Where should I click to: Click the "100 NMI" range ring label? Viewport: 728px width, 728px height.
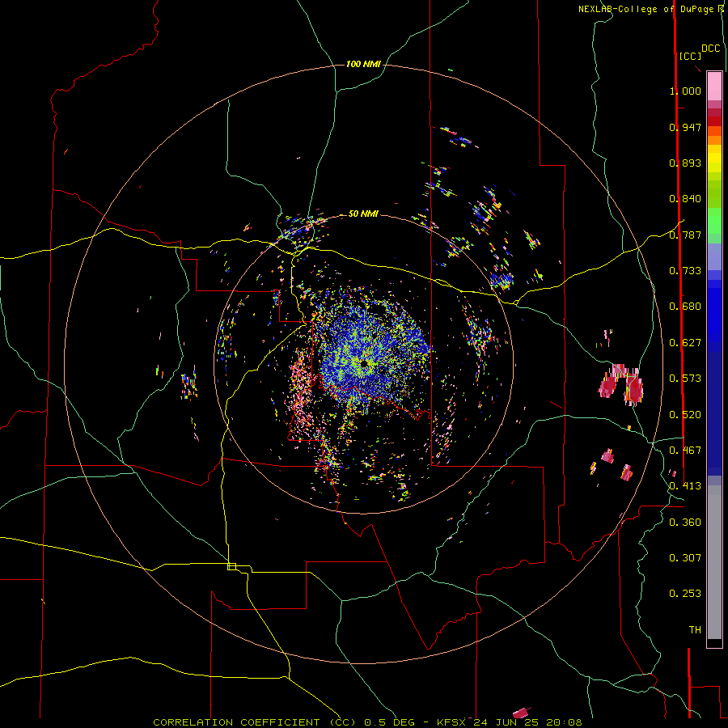(363, 64)
